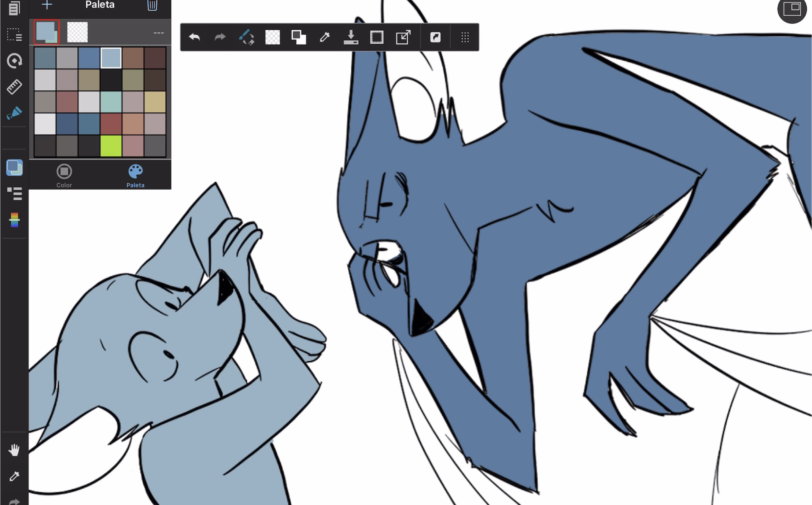Toggle the fullscreen UI button top right
Image resolution: width=812 pixels, height=505 pixels.
(x=792, y=9)
